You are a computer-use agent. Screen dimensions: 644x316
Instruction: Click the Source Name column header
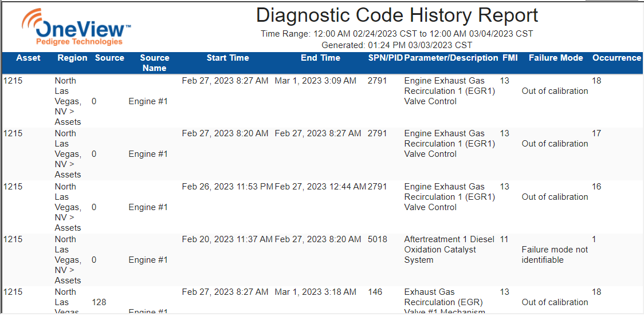[155, 63]
